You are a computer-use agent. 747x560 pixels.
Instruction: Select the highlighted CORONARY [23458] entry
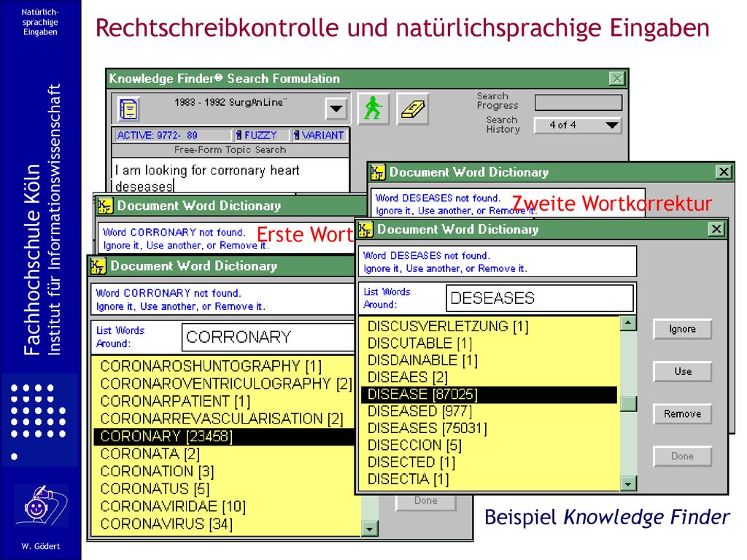point(224,436)
